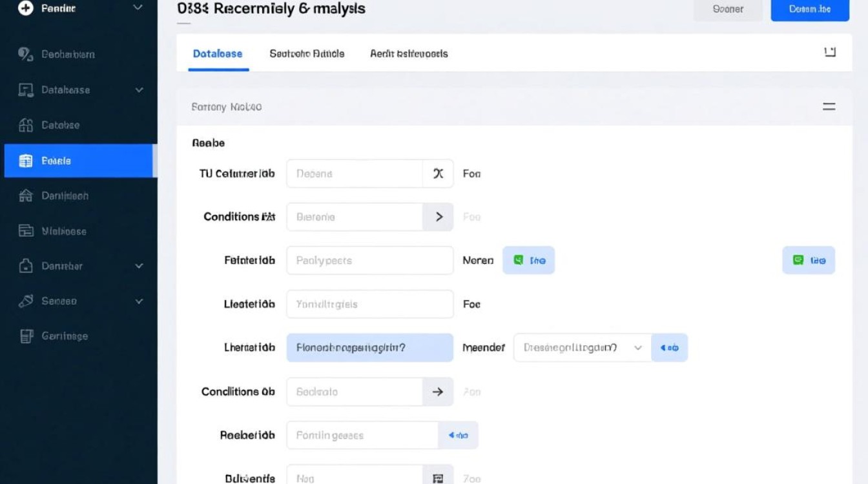Viewport: 868px width, 484px height.
Task: Click the plus icon in sidebar header
Action: click(x=25, y=8)
